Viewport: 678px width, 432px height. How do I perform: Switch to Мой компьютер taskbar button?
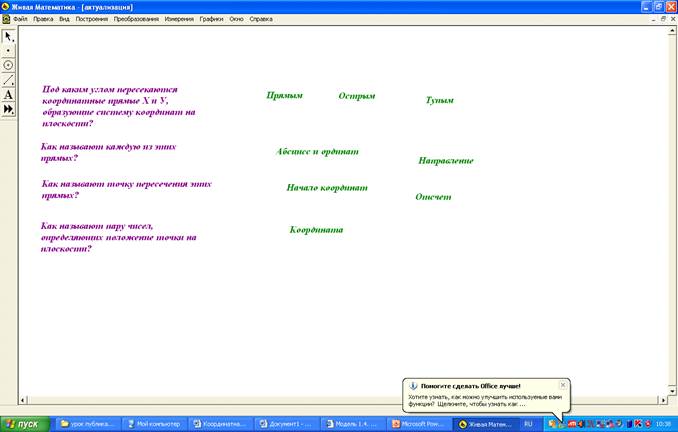(154, 424)
